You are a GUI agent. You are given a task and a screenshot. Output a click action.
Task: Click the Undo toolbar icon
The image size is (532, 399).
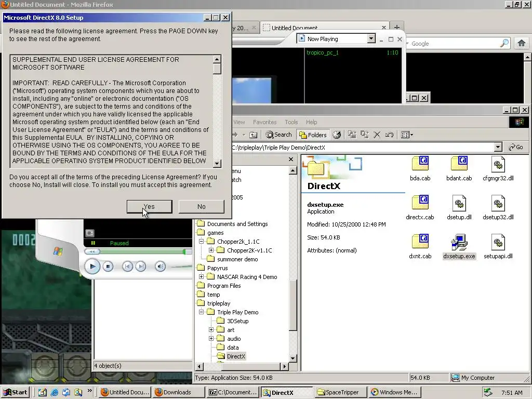click(389, 135)
